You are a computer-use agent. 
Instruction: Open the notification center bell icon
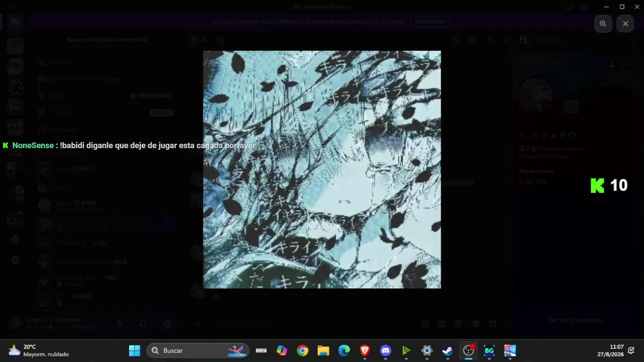pyautogui.click(x=631, y=350)
